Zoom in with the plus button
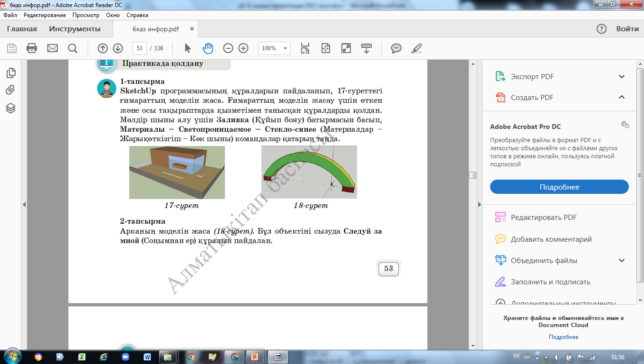 (243, 48)
